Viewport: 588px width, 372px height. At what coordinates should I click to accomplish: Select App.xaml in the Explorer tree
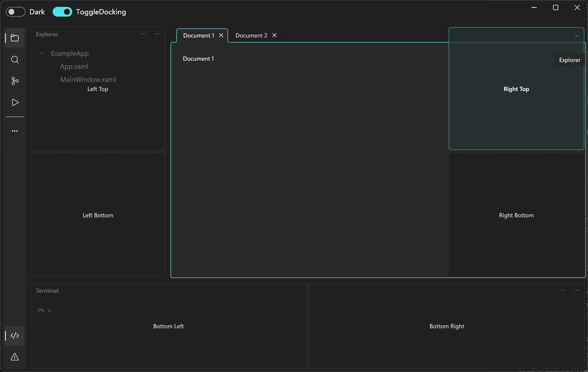tap(74, 67)
